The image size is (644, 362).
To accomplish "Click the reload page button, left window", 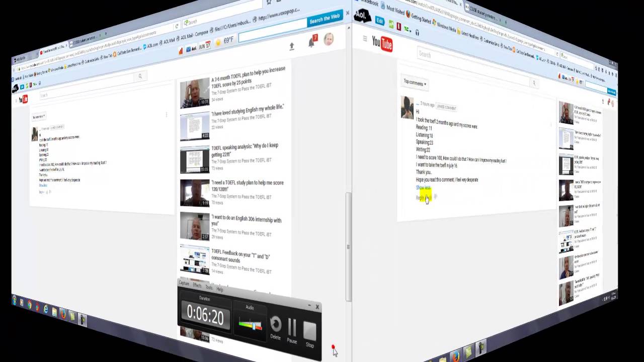I will tap(177, 27).
